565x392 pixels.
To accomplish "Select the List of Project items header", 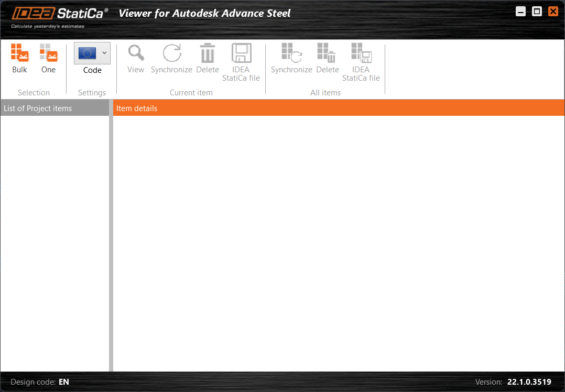I will pyautogui.click(x=37, y=108).
